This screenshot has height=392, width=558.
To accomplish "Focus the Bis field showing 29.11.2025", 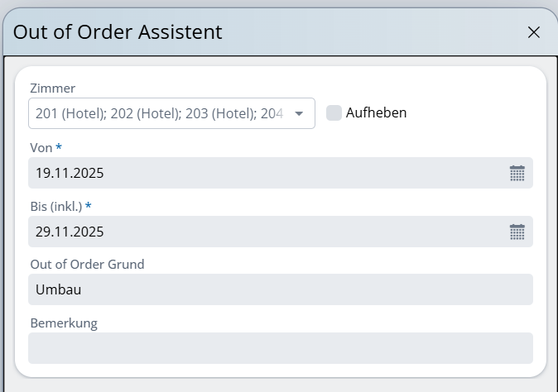I will point(248,232).
